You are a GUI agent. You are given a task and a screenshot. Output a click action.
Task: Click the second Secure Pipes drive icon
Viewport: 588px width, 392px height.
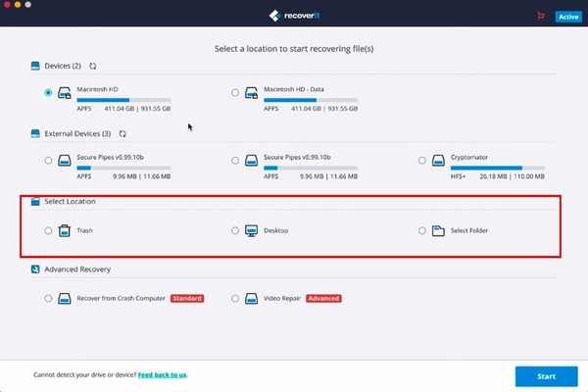coord(251,161)
